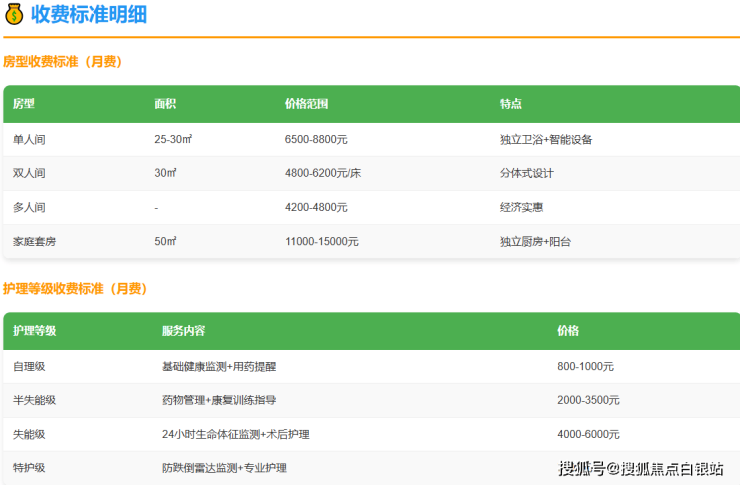The image size is (740, 485).
Task: Click the 服务内容 column header
Action: click(x=183, y=331)
